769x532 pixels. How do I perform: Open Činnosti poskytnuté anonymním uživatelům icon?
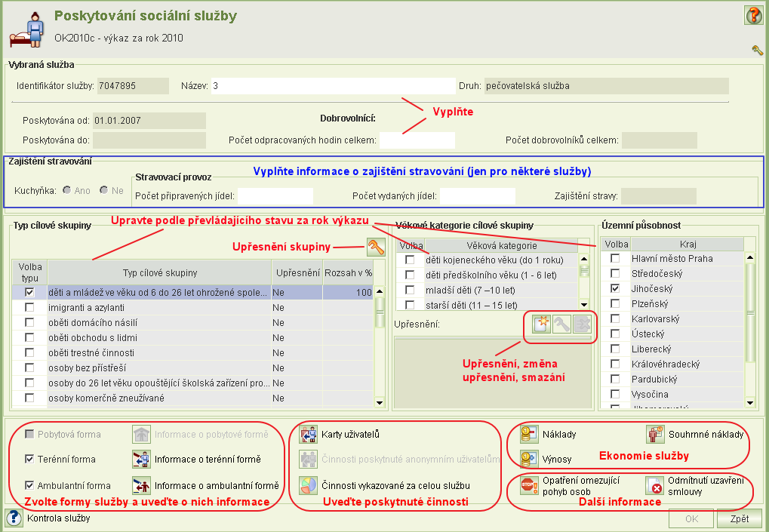click(309, 460)
